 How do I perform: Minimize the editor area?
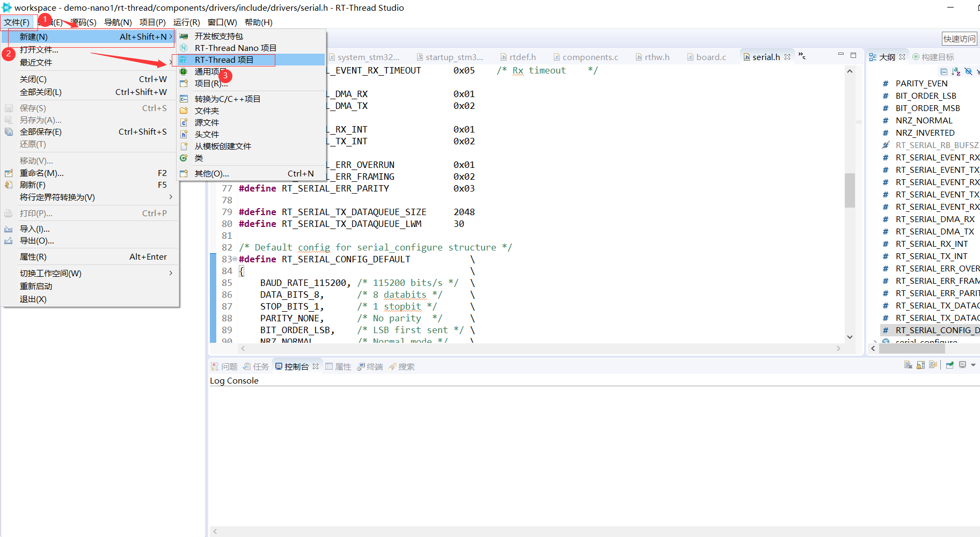tap(840, 55)
